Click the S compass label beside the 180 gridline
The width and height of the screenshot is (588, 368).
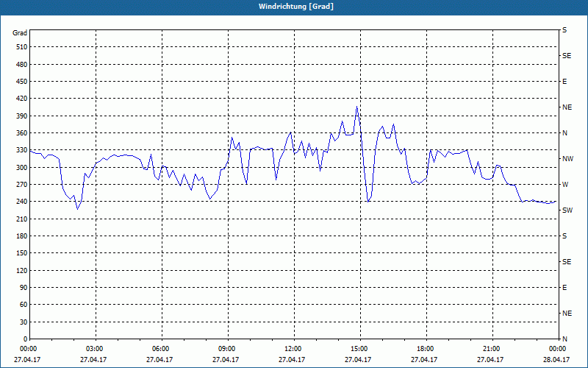tap(564, 236)
